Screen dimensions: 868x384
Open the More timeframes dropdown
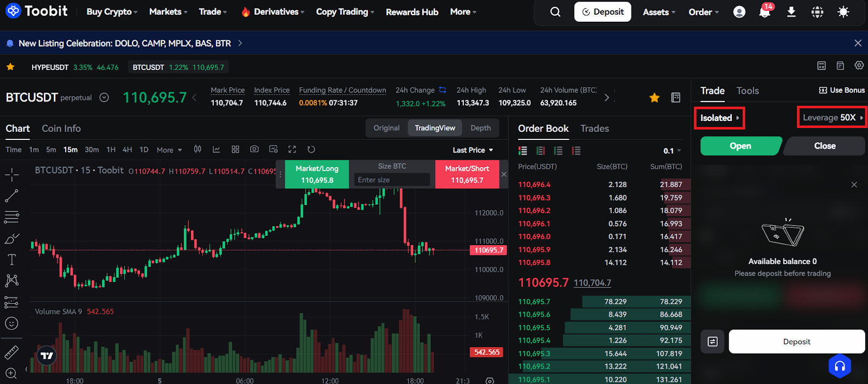pos(169,150)
